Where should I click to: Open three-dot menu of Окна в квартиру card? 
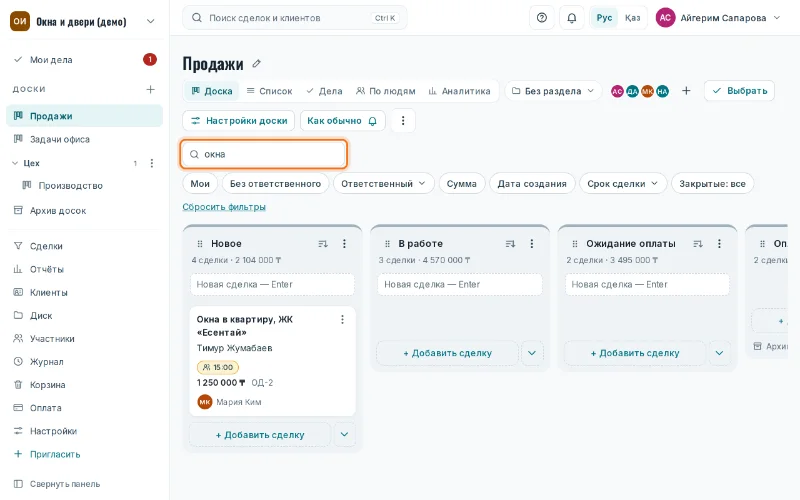pos(342,319)
